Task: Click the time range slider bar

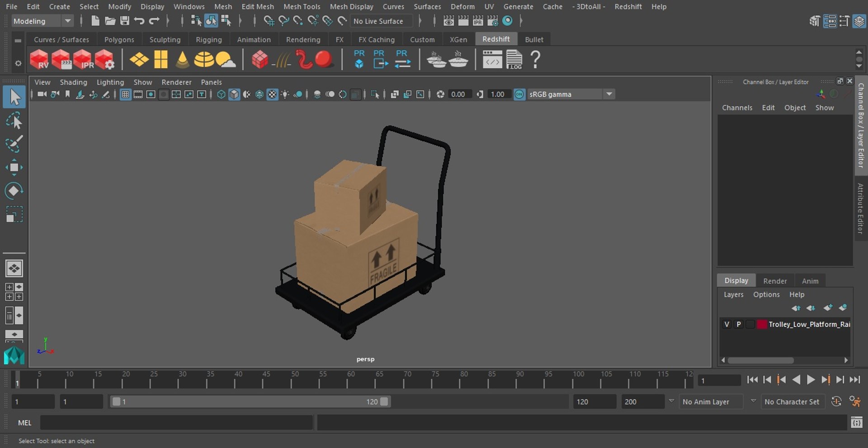Action: point(250,401)
